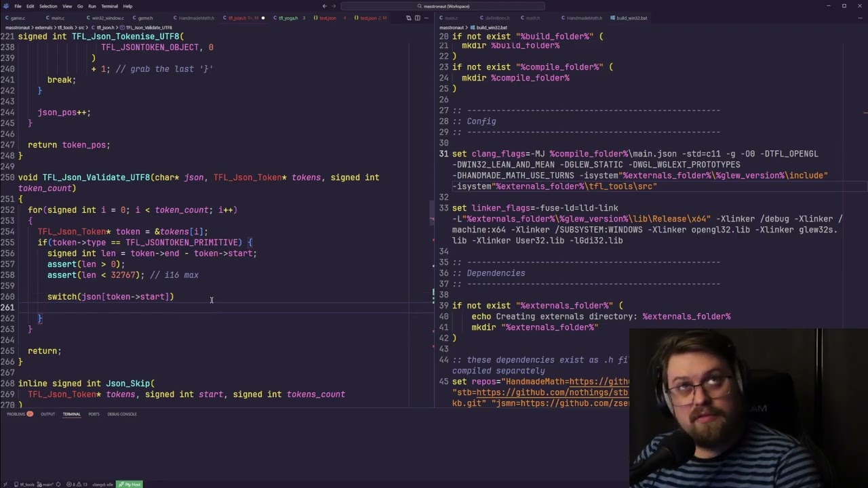Click the left editor minimap scrollbar
Viewport: 868px width, 488px height.
[x=431, y=213]
